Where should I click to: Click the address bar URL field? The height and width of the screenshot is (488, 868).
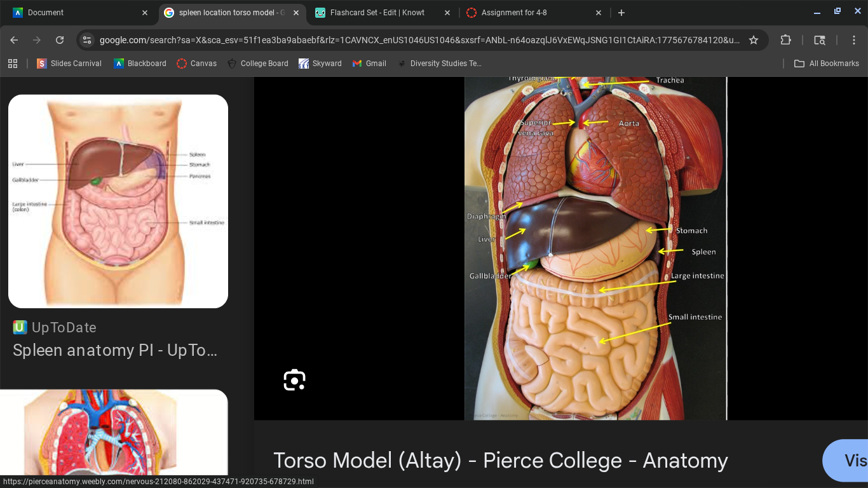(x=419, y=40)
